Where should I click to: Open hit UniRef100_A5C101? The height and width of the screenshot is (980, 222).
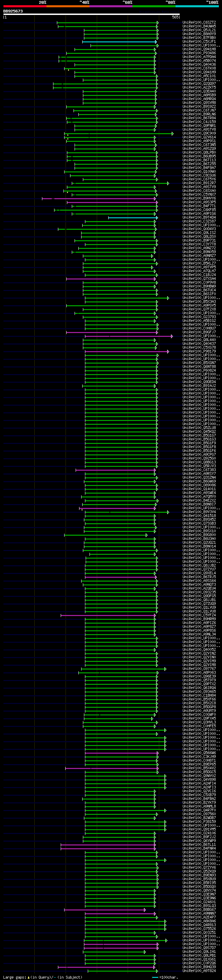(199, 76)
